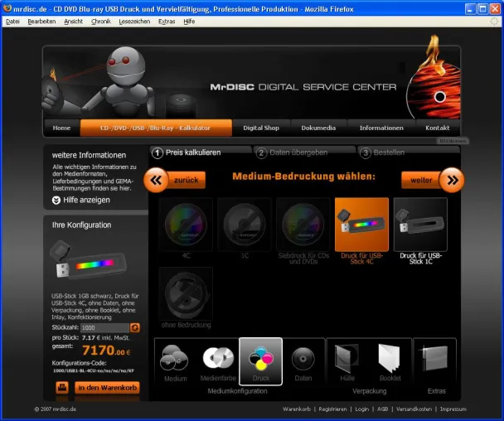
Task: Open the Login footer link
Action: point(362,409)
